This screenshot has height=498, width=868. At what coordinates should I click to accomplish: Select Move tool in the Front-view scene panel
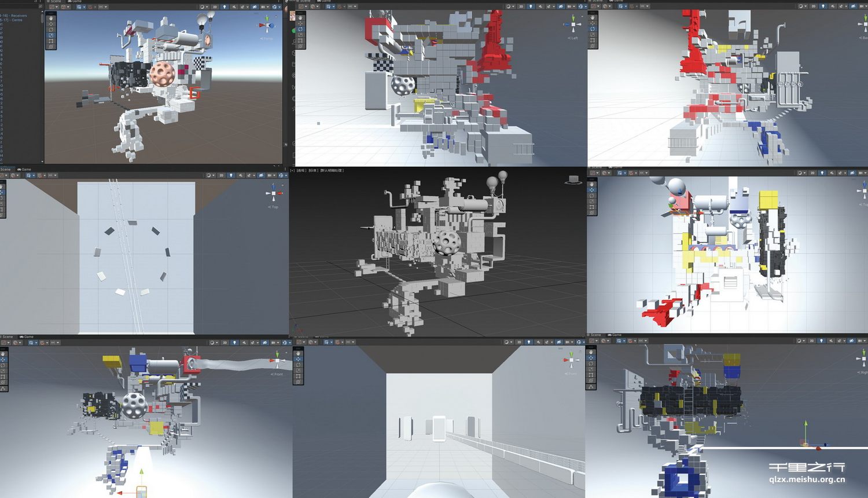tap(4, 359)
